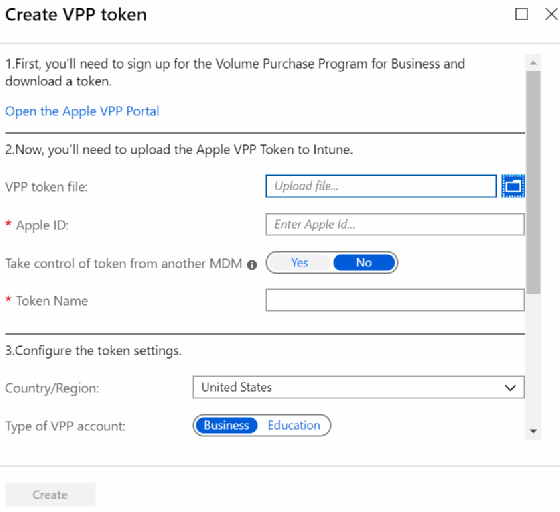Viewport: 560px width, 512px height.
Task: Choose Education as VPP account type
Action: [x=294, y=425]
